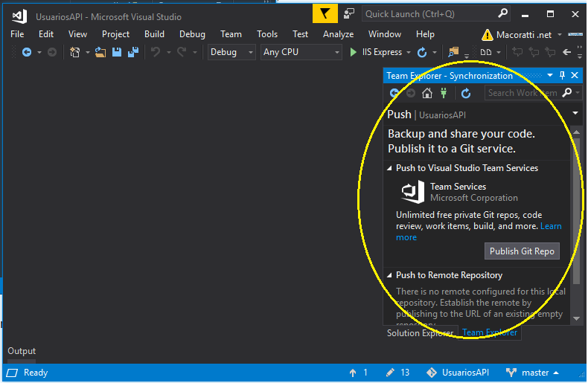Open the Edit menu
This screenshot has width=588, height=383.
46,34
